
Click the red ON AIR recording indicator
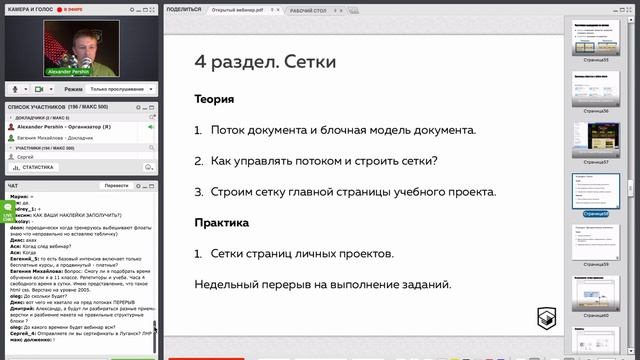[70, 9]
